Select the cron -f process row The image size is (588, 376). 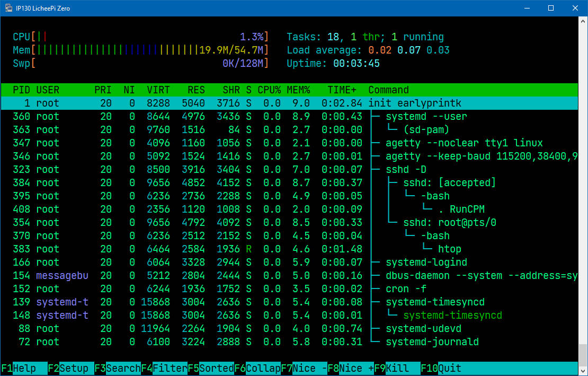[289, 288]
